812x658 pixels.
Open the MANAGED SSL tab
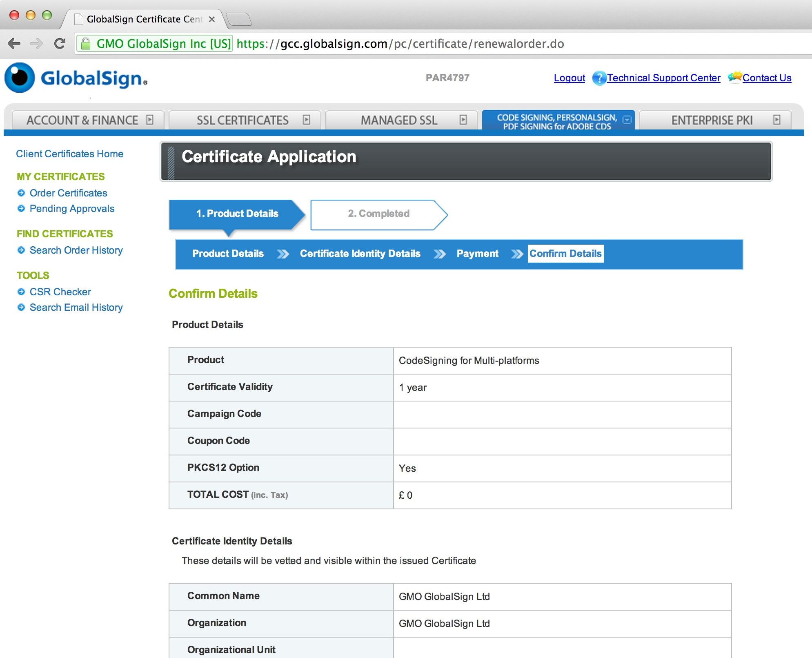click(x=402, y=120)
